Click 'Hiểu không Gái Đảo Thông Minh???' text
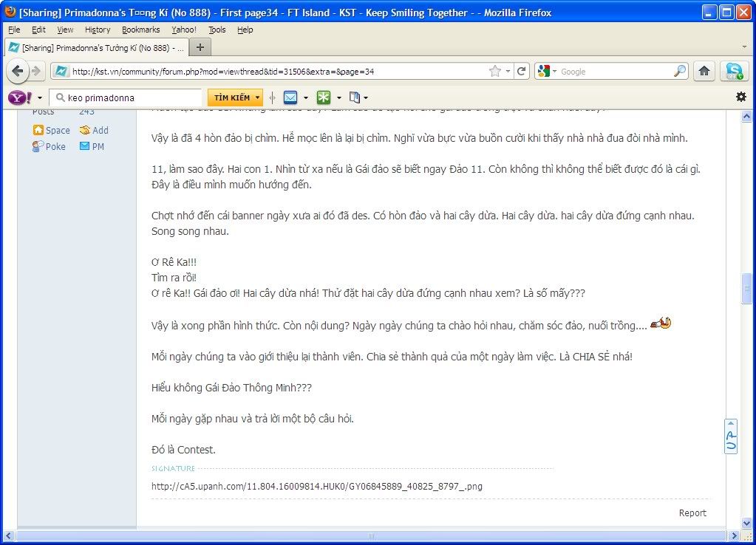The height and width of the screenshot is (545, 756). [231, 388]
